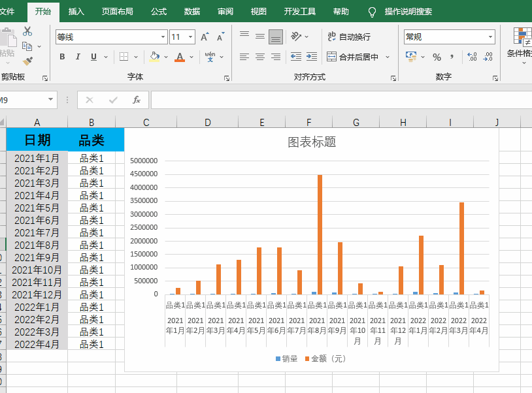Click 合并后居中 merge button

click(353, 57)
